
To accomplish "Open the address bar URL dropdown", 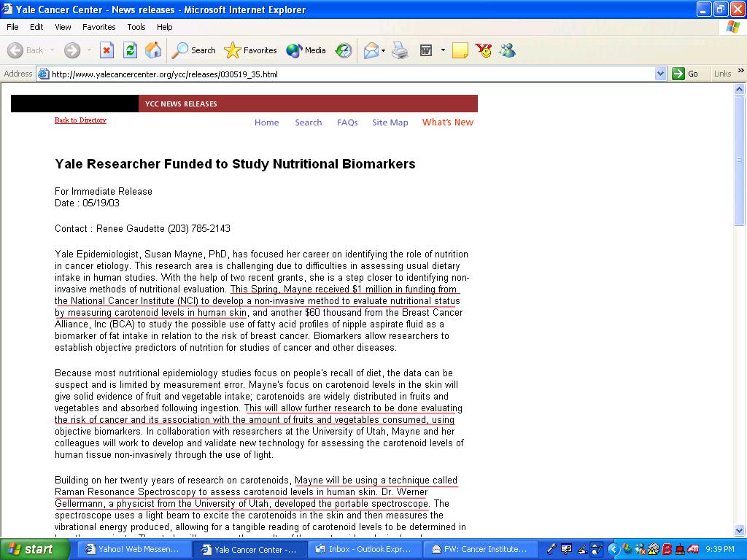I will (x=660, y=74).
